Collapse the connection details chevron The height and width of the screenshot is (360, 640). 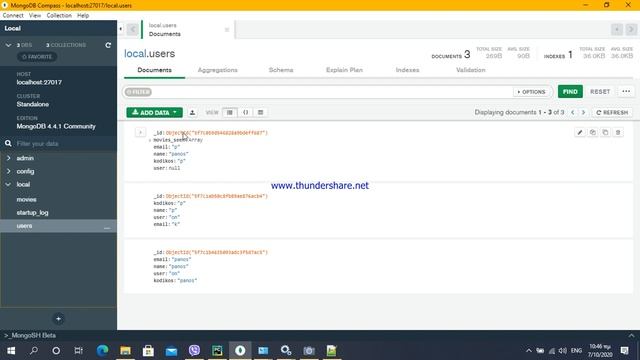pyautogui.click(x=9, y=45)
